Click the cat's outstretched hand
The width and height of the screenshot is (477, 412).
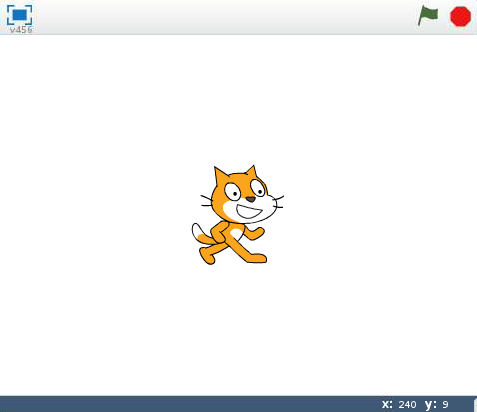(x=257, y=233)
